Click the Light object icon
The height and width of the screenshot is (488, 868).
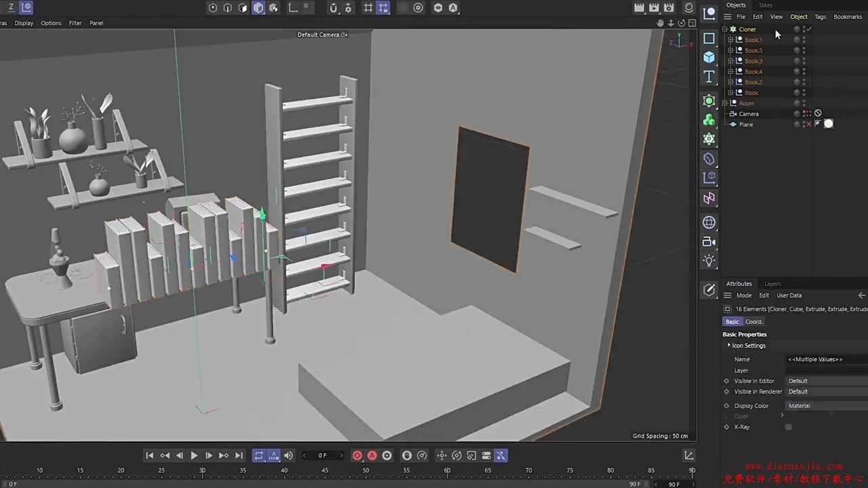tap(709, 261)
